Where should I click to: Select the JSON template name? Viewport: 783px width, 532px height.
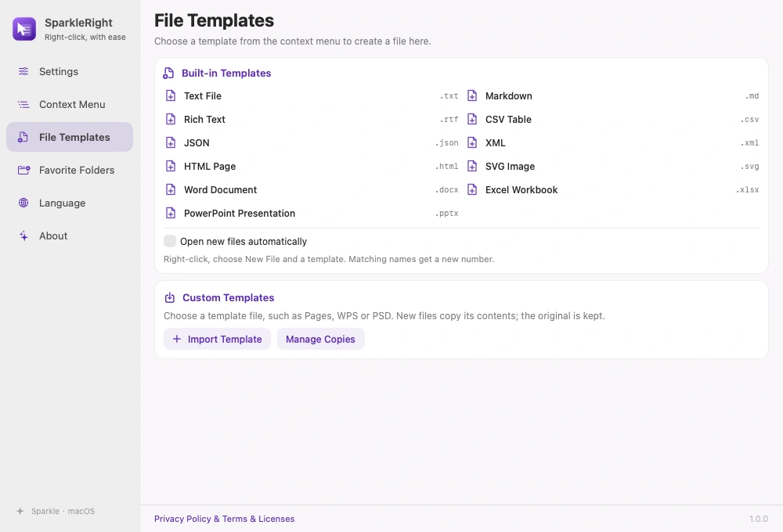click(x=197, y=142)
